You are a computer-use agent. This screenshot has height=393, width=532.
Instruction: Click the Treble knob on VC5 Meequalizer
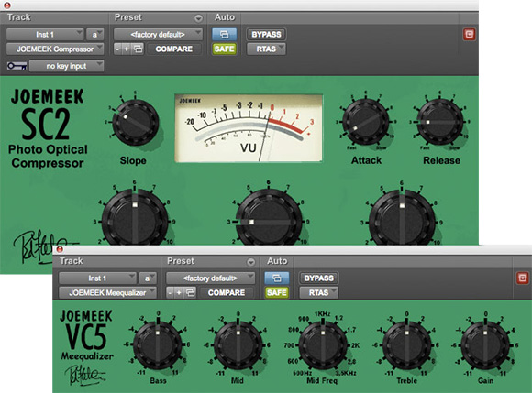407,345
